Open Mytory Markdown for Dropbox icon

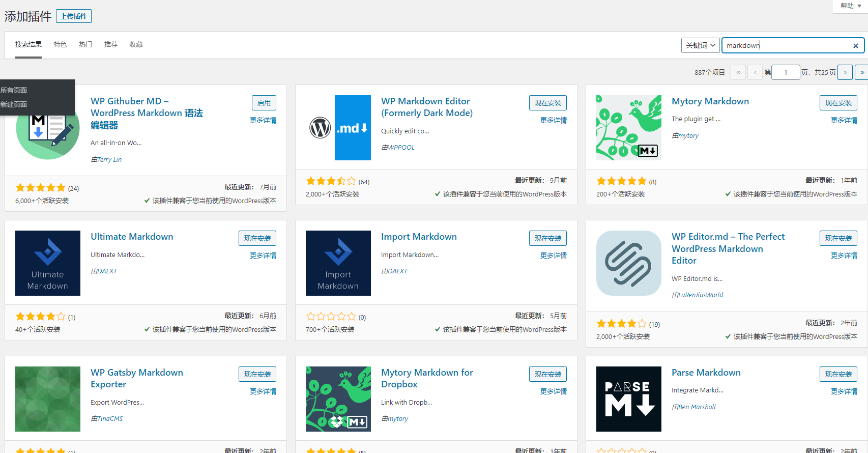(338, 399)
